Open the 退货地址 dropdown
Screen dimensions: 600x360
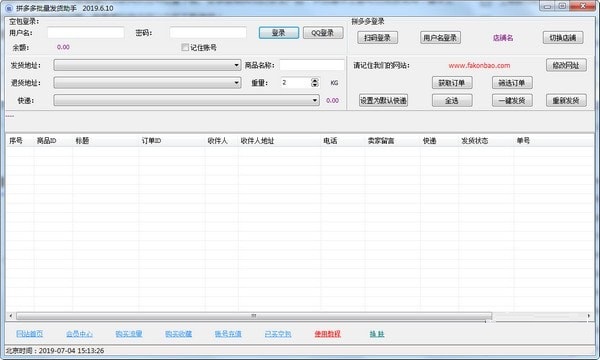147,82
